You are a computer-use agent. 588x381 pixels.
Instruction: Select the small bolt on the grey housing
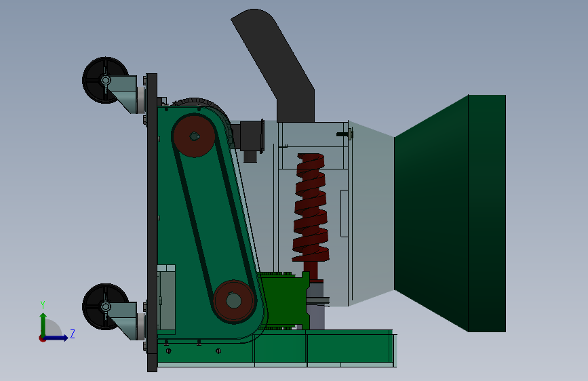[345, 134]
